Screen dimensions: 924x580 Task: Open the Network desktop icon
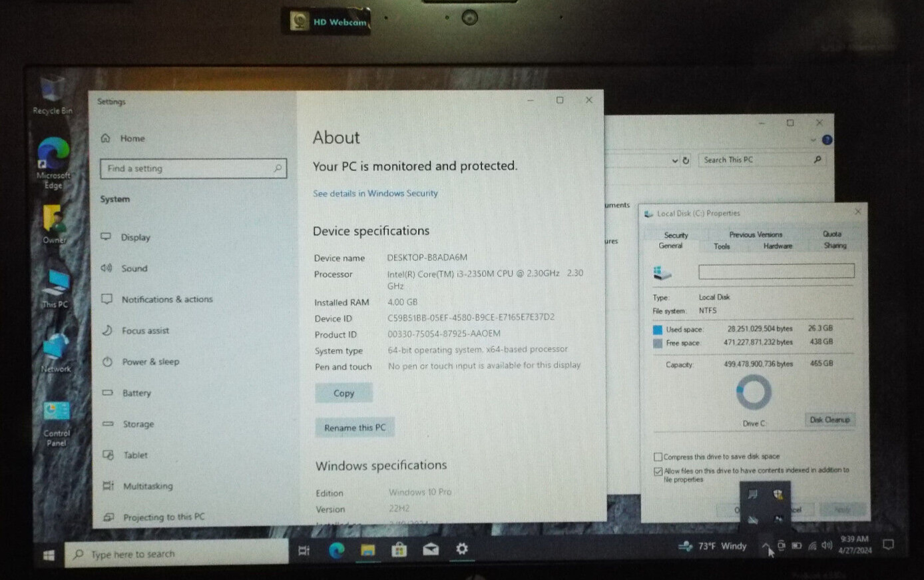55,354
